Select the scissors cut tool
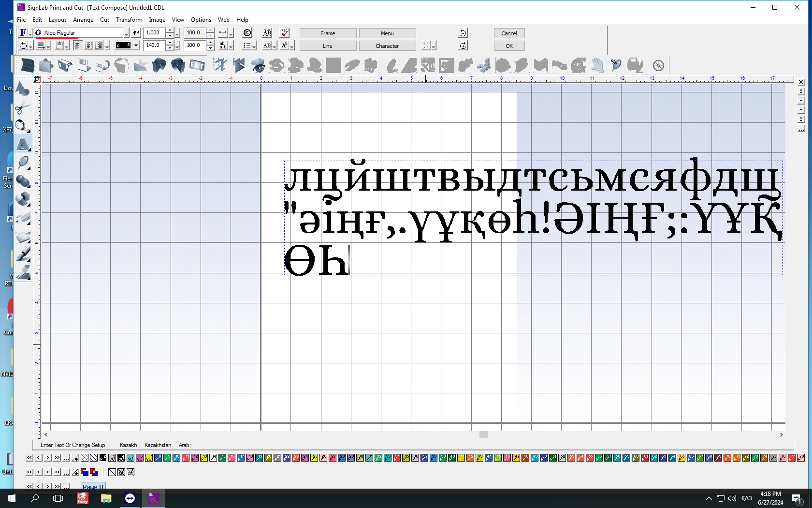 coord(22,107)
